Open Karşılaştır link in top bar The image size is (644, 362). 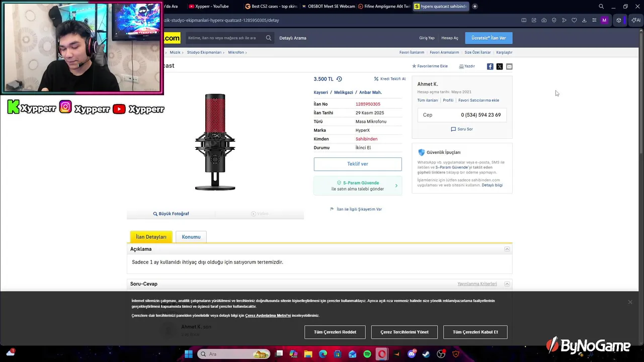pyautogui.click(x=504, y=52)
